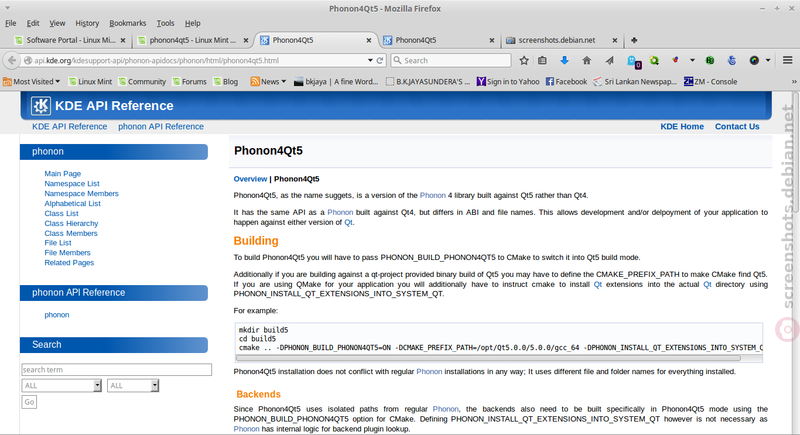Click the search term input field
Viewport: 800px width, 435px height.
click(x=116, y=370)
